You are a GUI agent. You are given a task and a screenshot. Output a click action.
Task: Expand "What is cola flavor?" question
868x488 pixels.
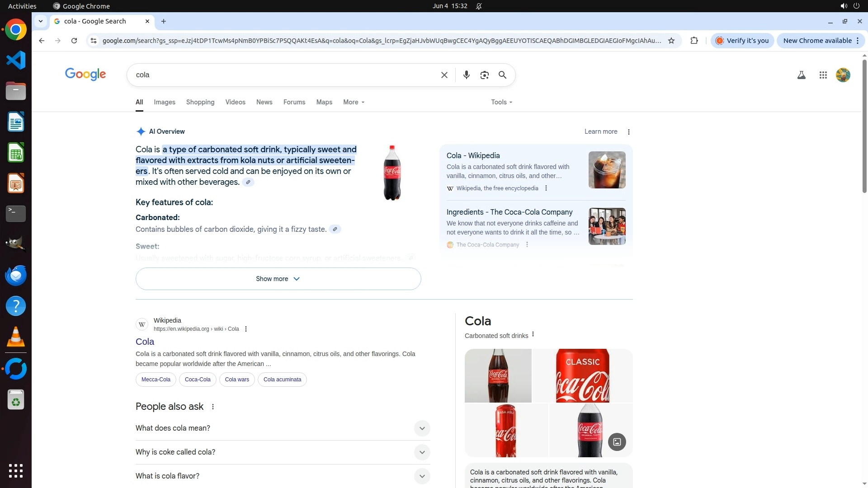coord(421,476)
